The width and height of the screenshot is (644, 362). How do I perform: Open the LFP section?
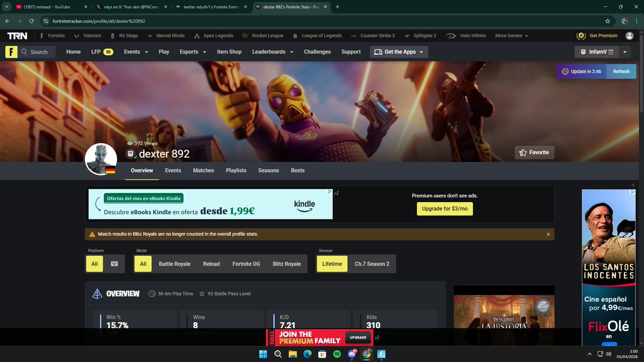[102, 52]
